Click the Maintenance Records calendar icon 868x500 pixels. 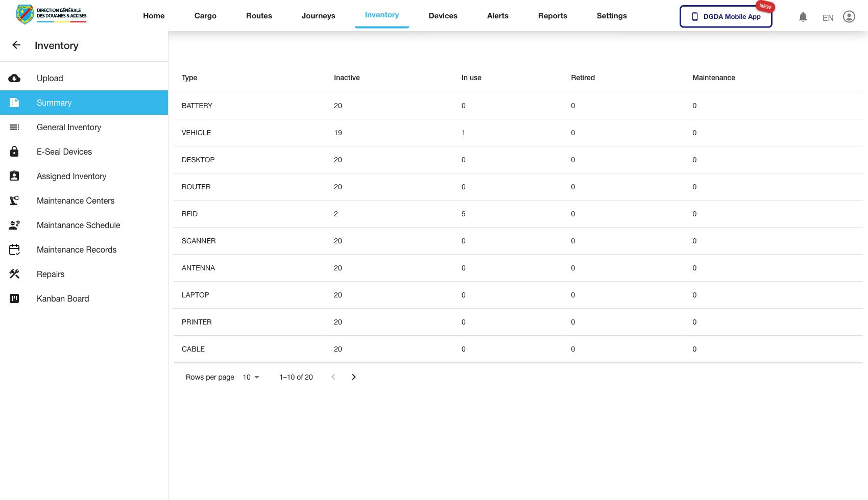tap(14, 249)
